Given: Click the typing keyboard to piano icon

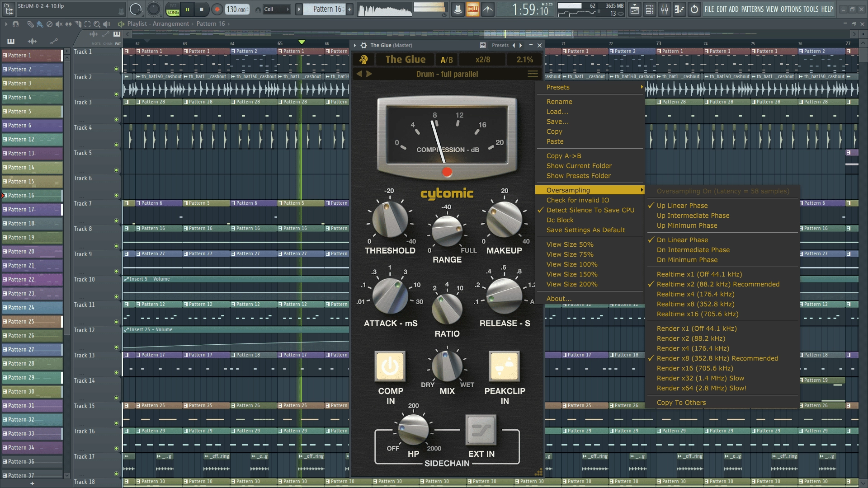Looking at the screenshot, I should tap(473, 9).
